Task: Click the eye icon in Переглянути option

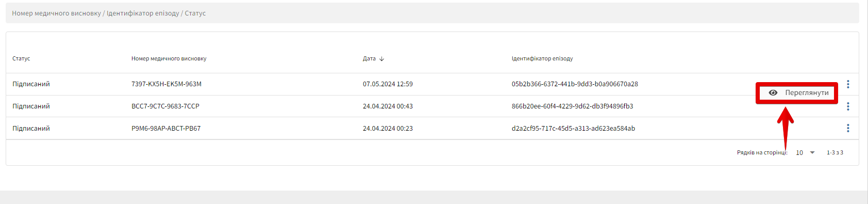Action: pos(773,93)
